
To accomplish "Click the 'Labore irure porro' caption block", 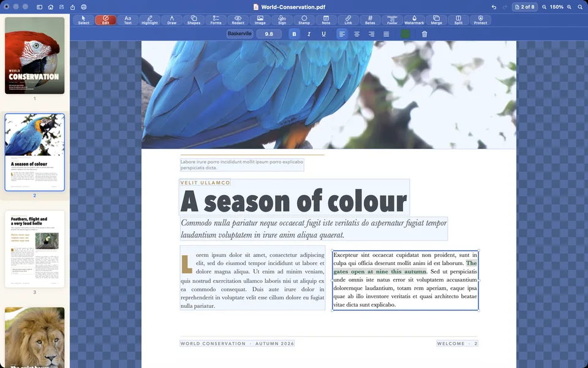I will (x=242, y=165).
